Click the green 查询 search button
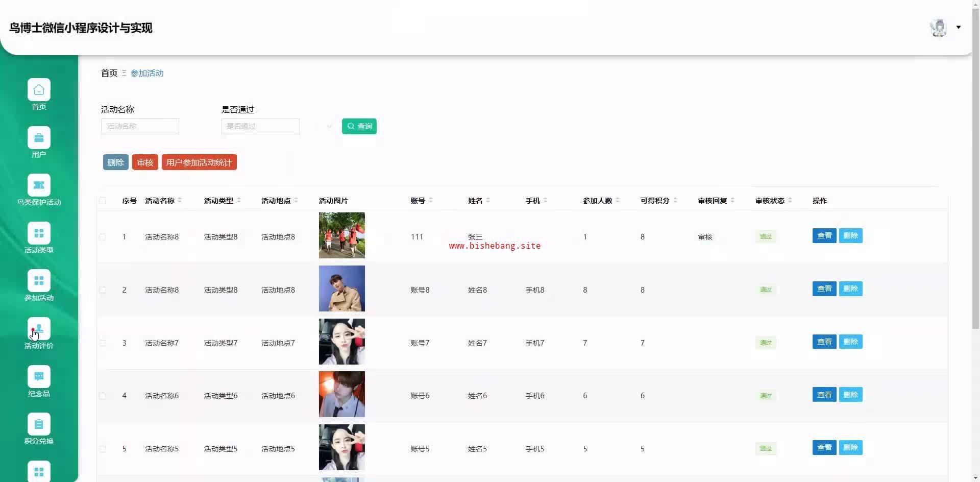The width and height of the screenshot is (980, 482). tap(359, 126)
